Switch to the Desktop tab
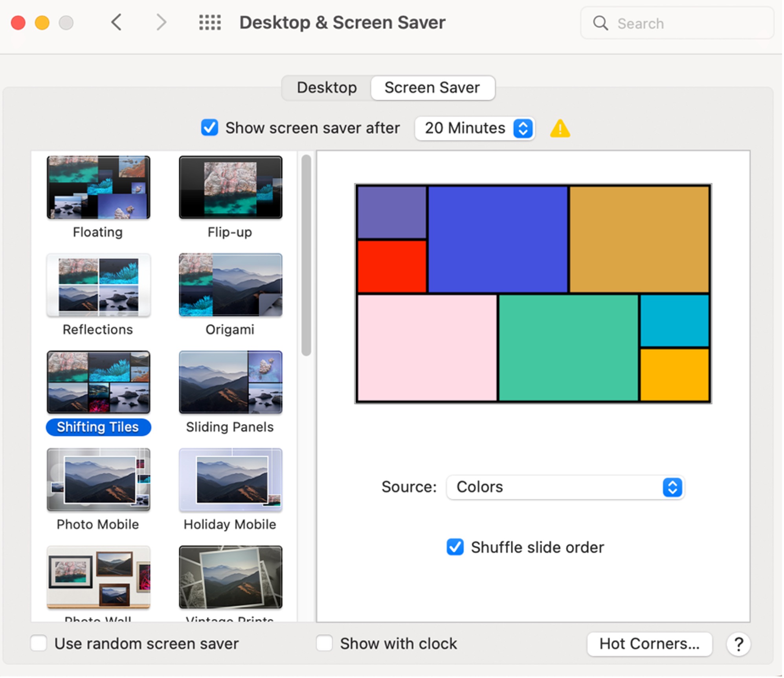 [x=327, y=88]
